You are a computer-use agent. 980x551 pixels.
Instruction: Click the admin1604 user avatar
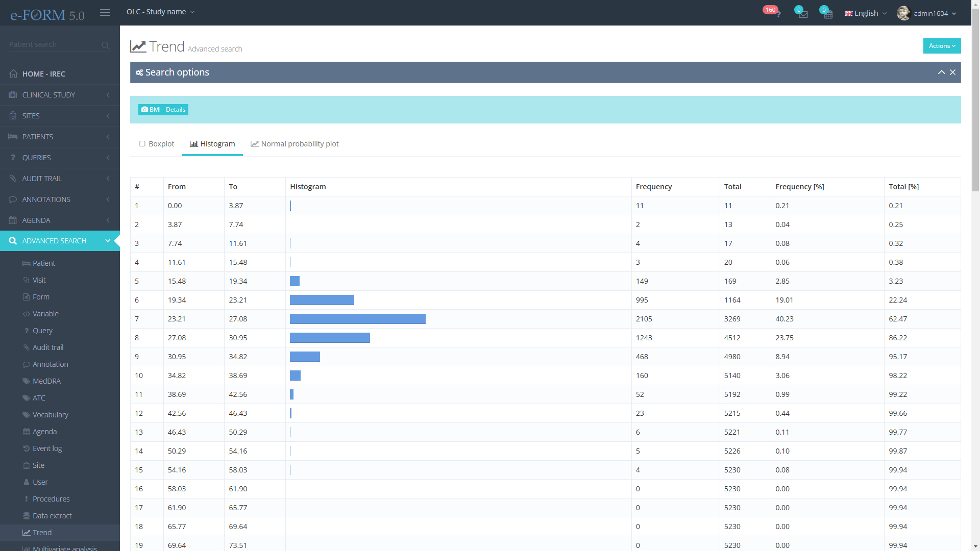tap(903, 13)
